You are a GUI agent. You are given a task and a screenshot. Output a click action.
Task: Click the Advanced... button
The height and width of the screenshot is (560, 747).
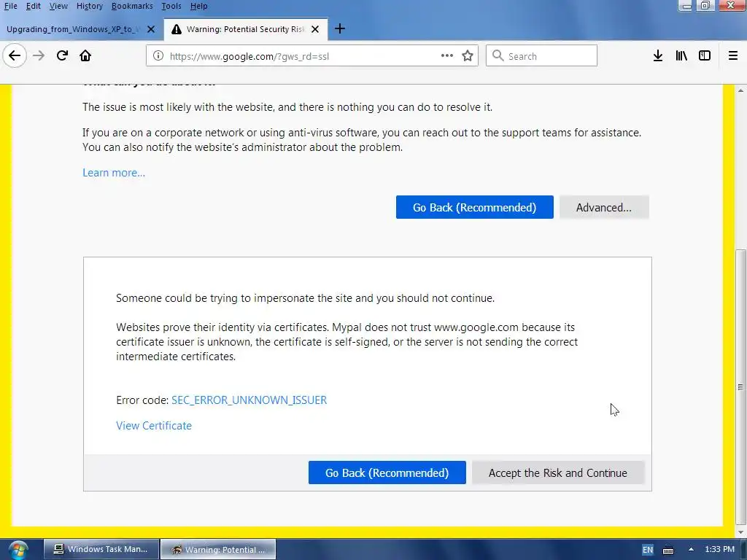click(x=604, y=207)
